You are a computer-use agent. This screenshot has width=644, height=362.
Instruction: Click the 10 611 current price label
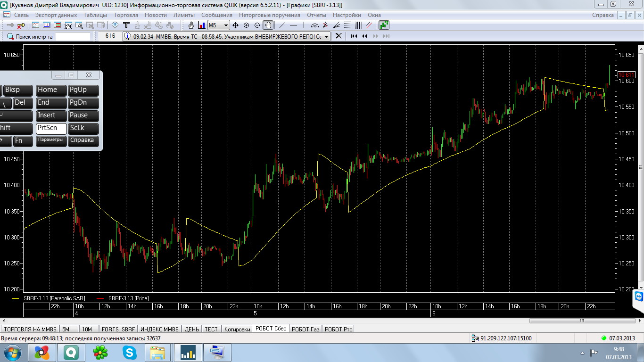coord(627,74)
